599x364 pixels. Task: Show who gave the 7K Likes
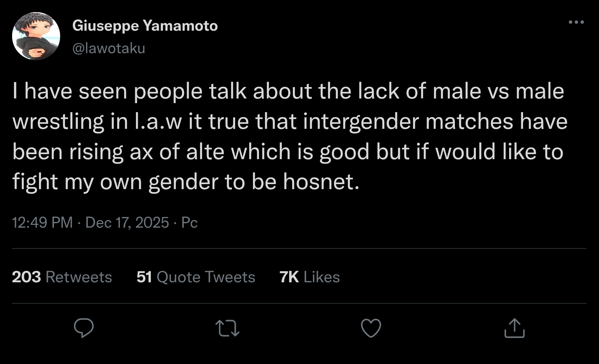point(309,277)
